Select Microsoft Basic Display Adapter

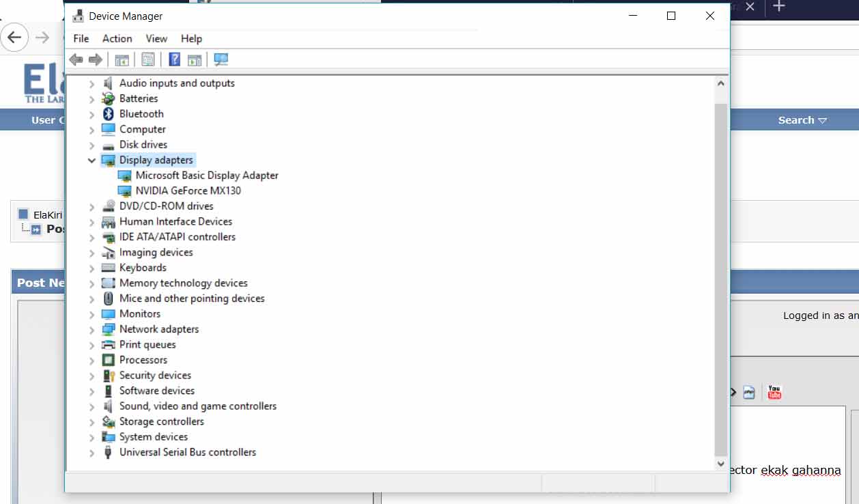(x=207, y=176)
